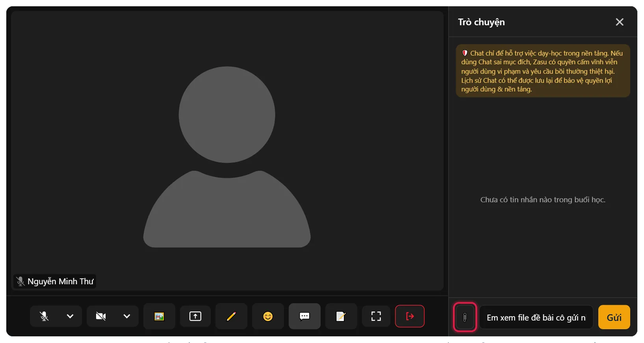Click the participant avatar video tile
The height and width of the screenshot is (343, 644).
(x=227, y=151)
